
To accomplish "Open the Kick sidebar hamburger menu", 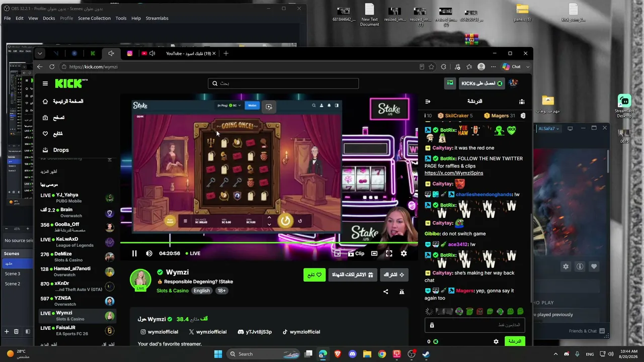I will [x=45, y=83].
